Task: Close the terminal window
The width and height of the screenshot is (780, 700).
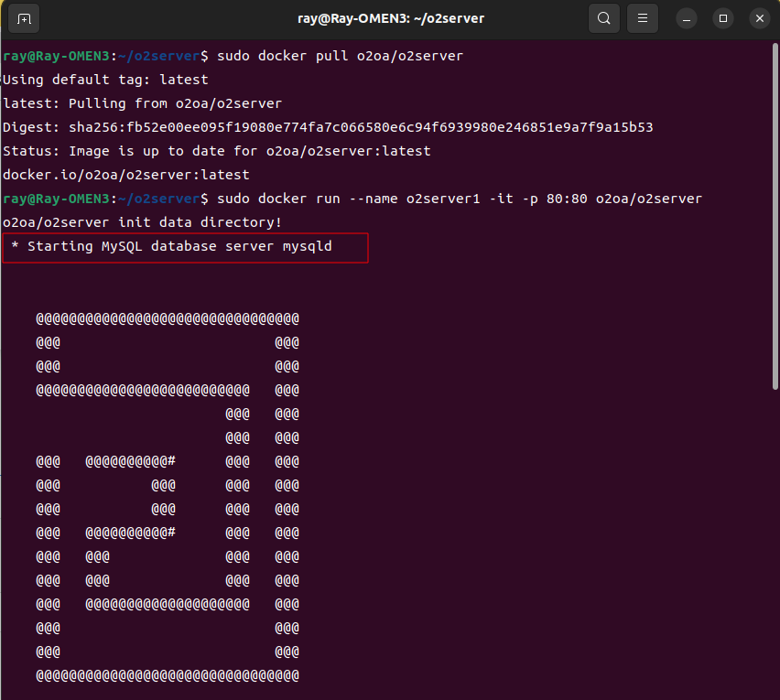Action: pos(758,18)
